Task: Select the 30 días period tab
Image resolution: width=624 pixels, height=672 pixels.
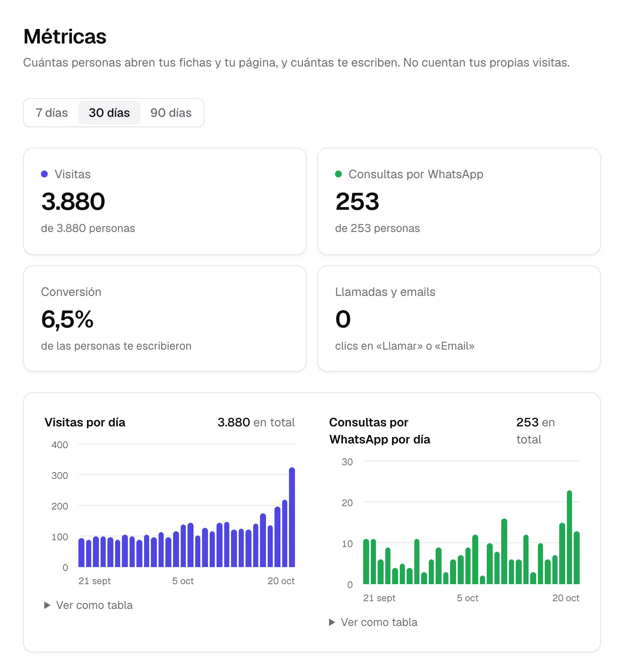Action: pyautogui.click(x=109, y=113)
